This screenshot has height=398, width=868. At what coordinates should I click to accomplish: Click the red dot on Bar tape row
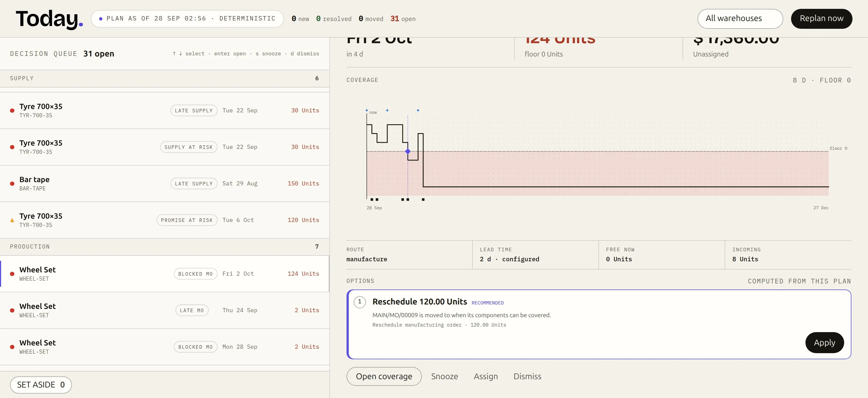pos(12,184)
